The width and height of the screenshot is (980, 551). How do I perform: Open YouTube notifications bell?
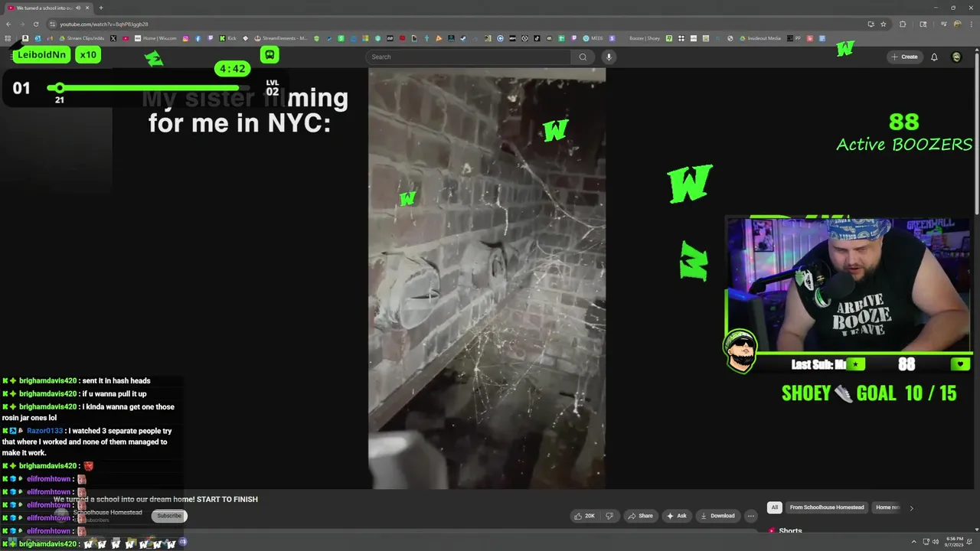(934, 57)
